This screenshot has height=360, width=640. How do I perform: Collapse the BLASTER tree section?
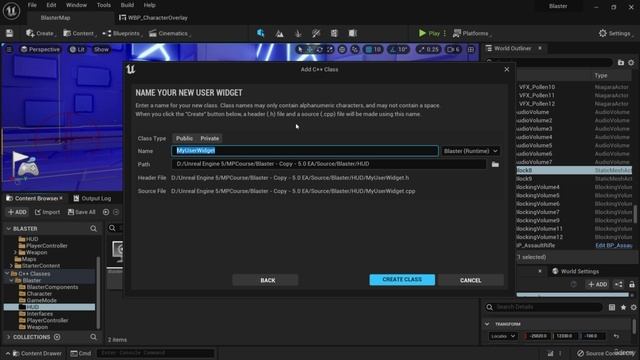coord(9,229)
